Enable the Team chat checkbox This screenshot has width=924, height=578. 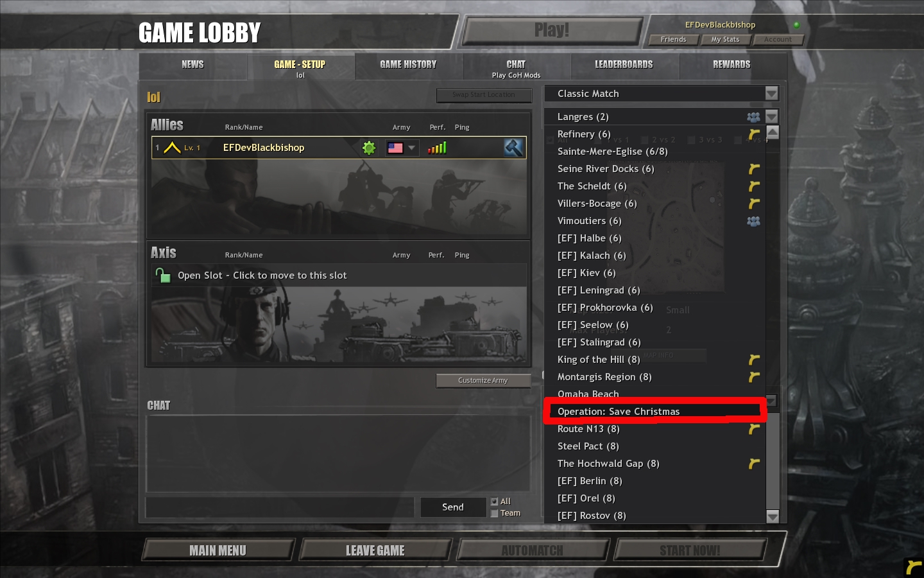494,513
